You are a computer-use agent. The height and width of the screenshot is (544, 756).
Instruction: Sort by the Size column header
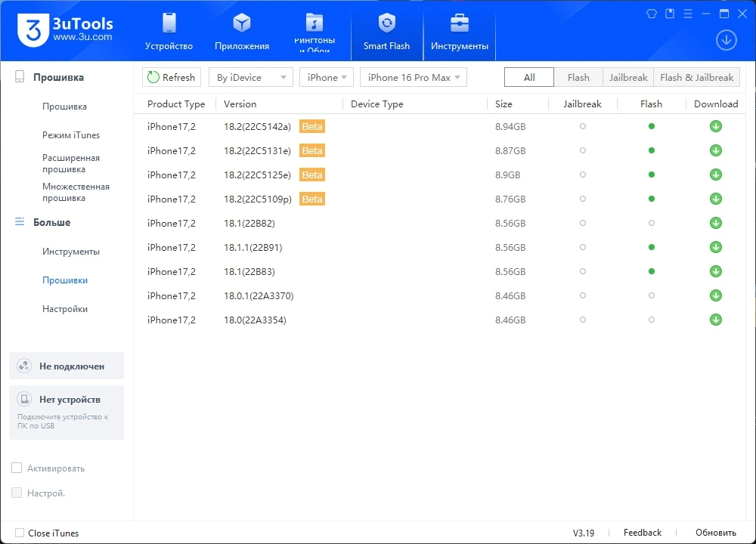coord(503,104)
